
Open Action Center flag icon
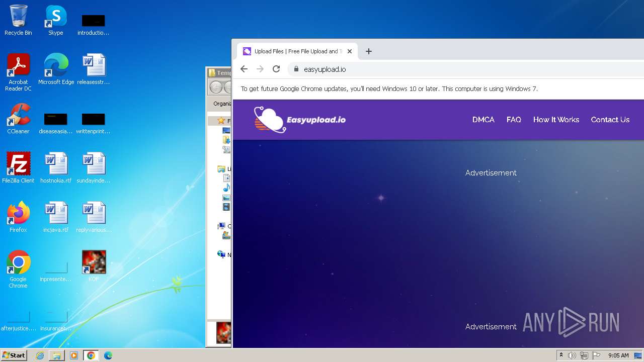tap(596, 355)
